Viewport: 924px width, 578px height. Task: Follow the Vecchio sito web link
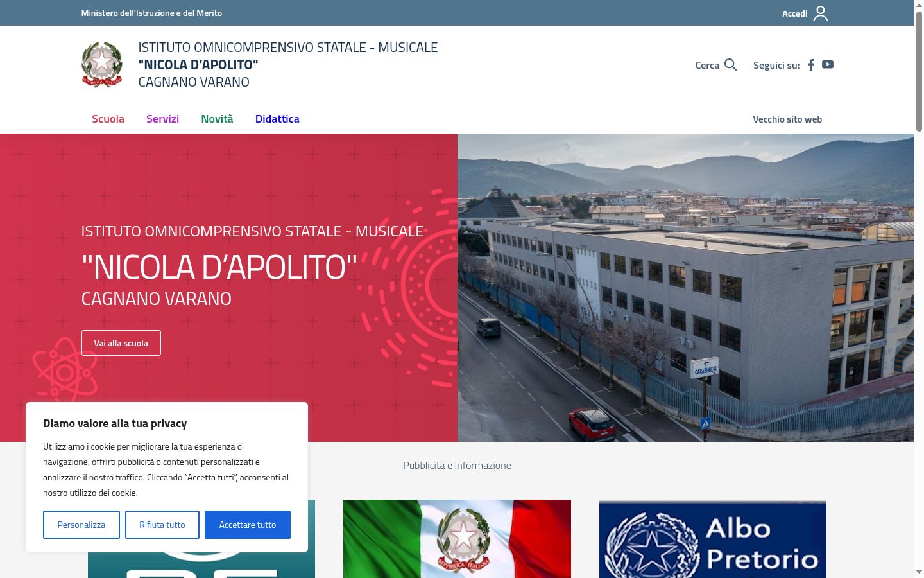(787, 119)
